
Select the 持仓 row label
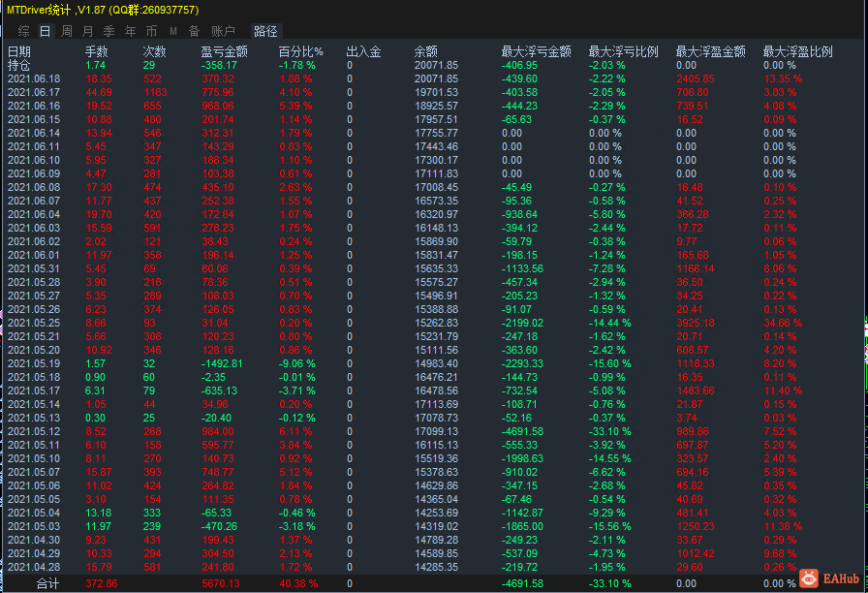click(18, 65)
